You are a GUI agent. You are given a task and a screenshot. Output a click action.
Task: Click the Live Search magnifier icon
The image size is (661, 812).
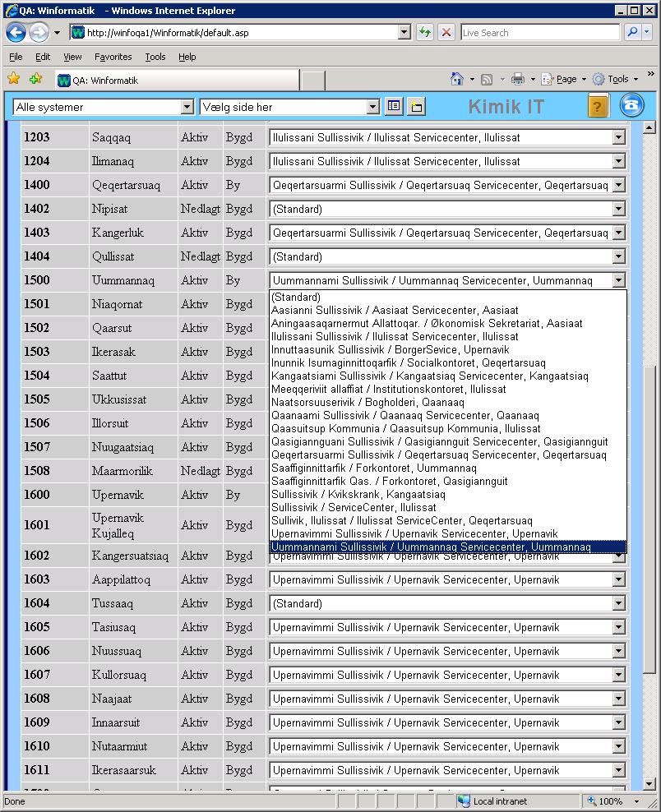(x=632, y=33)
